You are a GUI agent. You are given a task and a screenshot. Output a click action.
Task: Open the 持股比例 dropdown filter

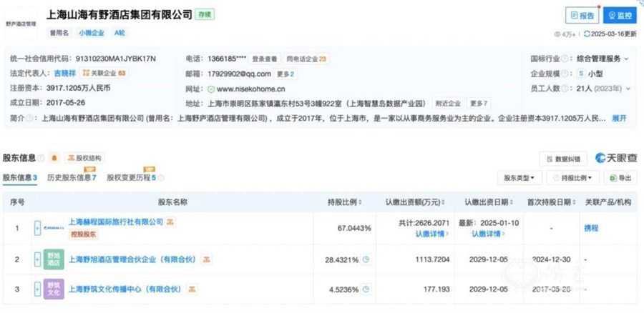pyautogui.click(x=572, y=178)
